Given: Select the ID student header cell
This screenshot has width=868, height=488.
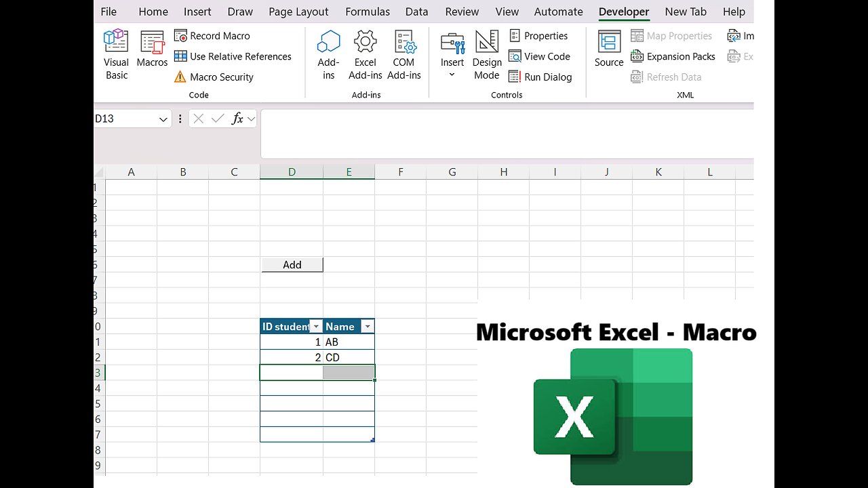Looking at the screenshot, I should coord(292,327).
